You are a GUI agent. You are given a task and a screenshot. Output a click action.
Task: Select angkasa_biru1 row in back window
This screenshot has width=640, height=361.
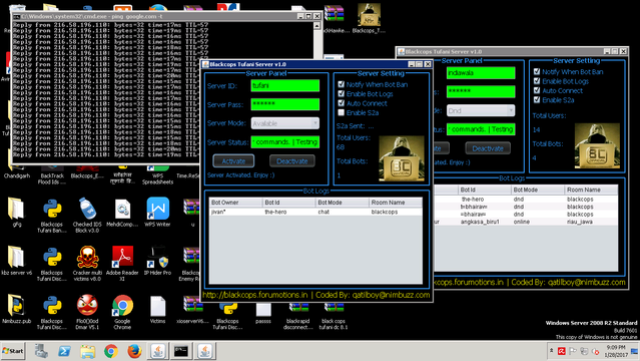(x=526, y=222)
